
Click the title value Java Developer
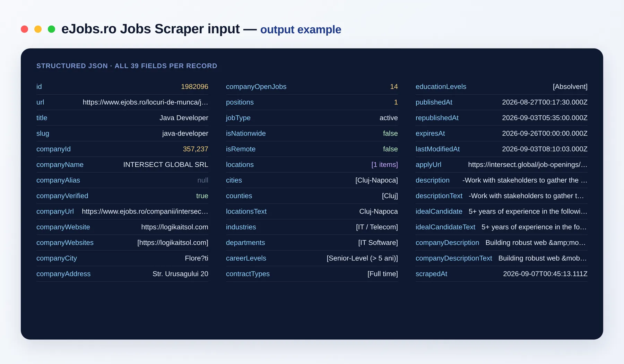[184, 118]
